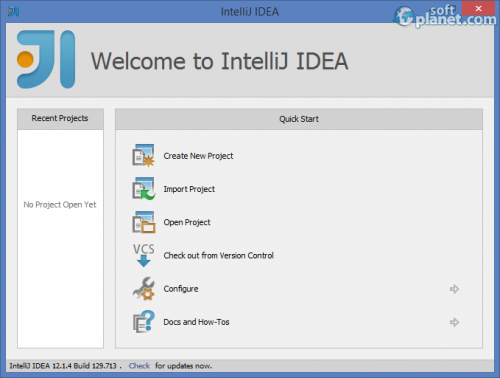Click the large IntelliJ IDEA logo in the banner
Viewport: 500px width, 378px height.
46,59
